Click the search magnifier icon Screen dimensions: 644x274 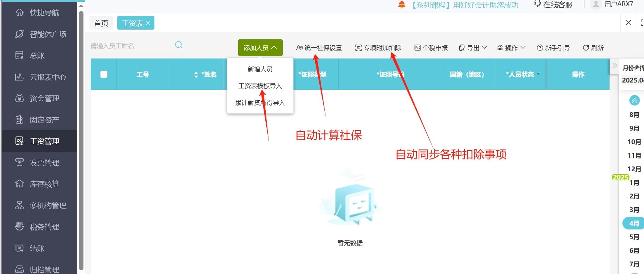tap(179, 45)
